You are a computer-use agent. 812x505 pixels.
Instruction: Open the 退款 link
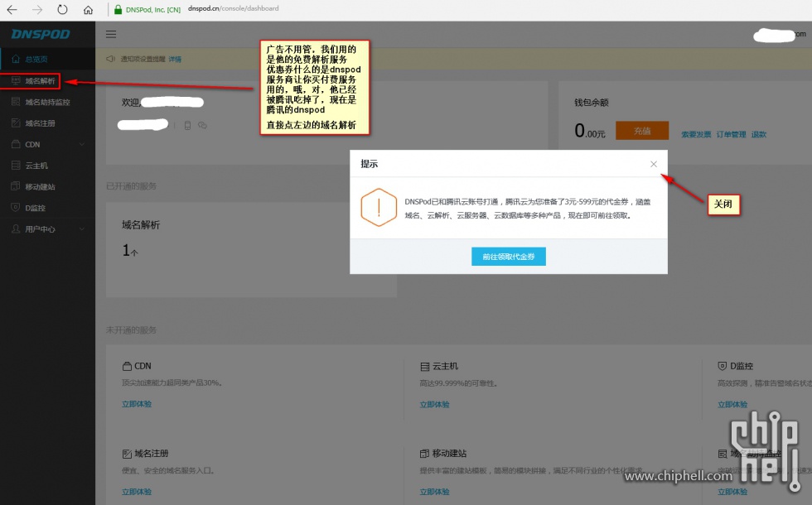tap(759, 134)
